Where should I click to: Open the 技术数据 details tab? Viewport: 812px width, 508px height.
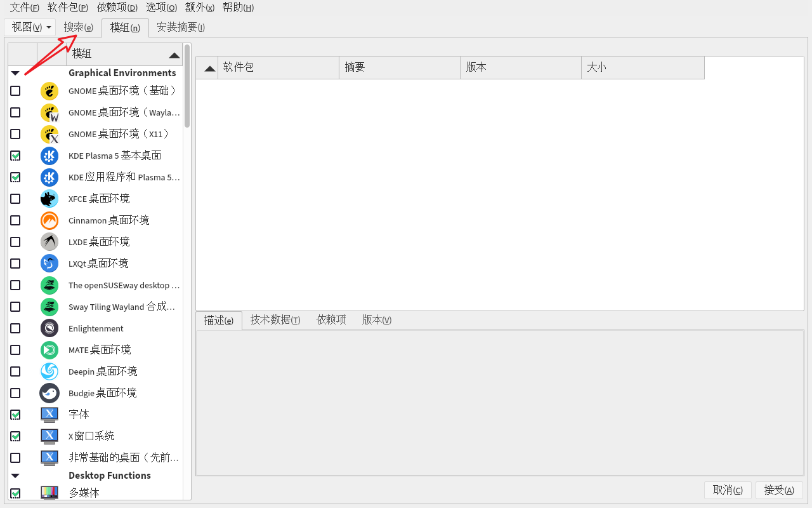[x=275, y=320]
